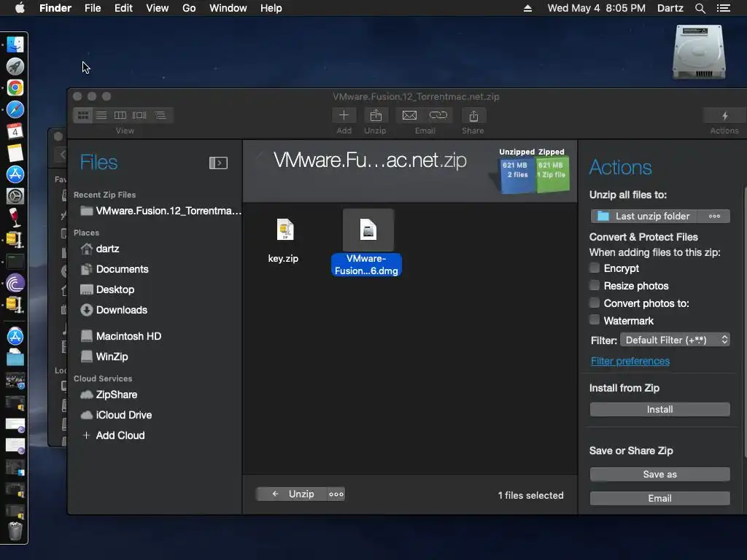The height and width of the screenshot is (560, 747).
Task: Open Trash in the dock
Action: coord(15,532)
